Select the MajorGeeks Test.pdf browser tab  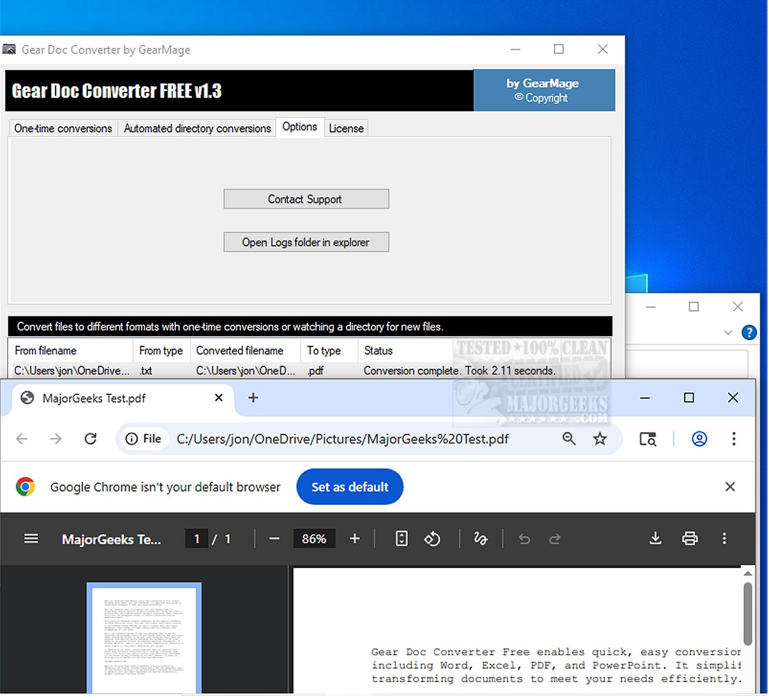pyautogui.click(x=121, y=398)
